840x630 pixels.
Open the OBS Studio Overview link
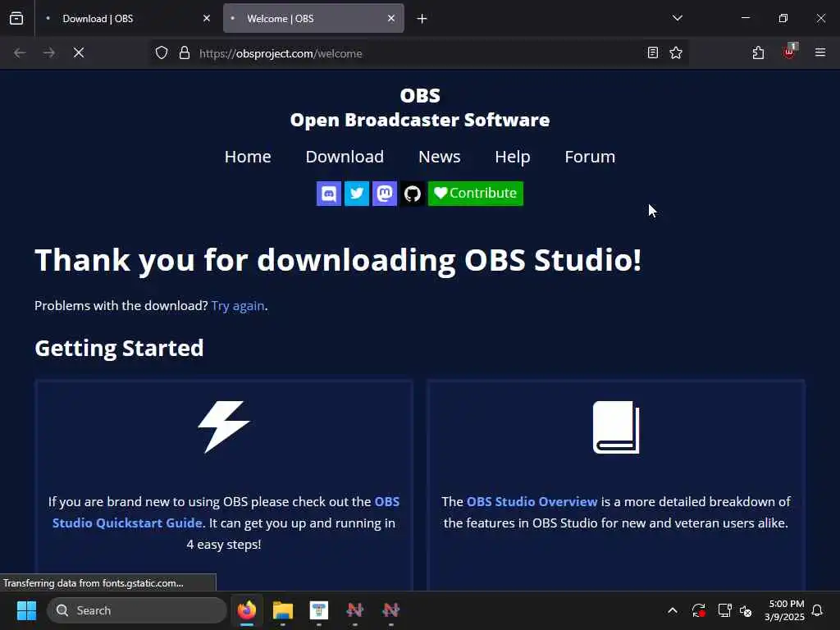(x=532, y=501)
